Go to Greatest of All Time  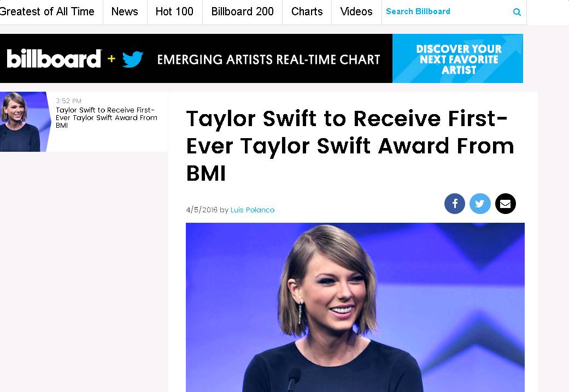[x=47, y=11]
